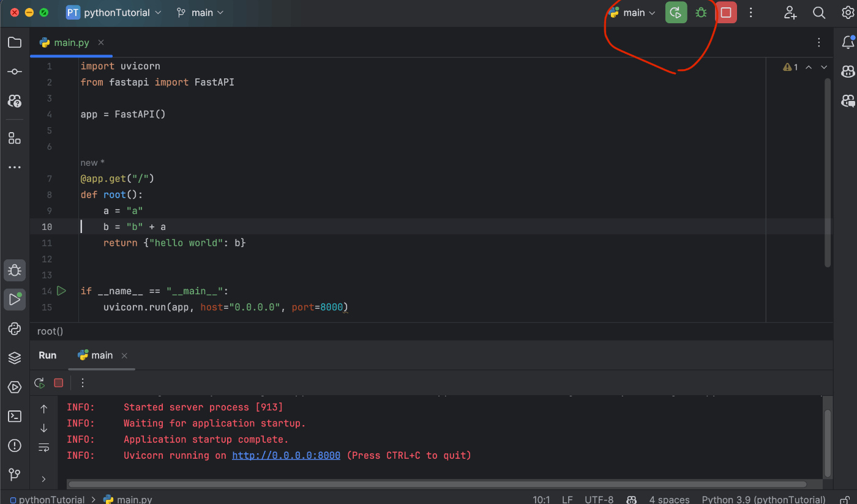This screenshot has height=504, width=857.
Task: Change file encoding UTF-8 in status bar
Action: pyautogui.click(x=599, y=499)
